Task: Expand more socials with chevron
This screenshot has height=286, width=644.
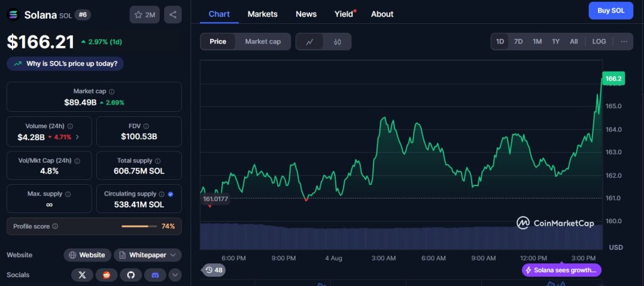Action: (175, 275)
